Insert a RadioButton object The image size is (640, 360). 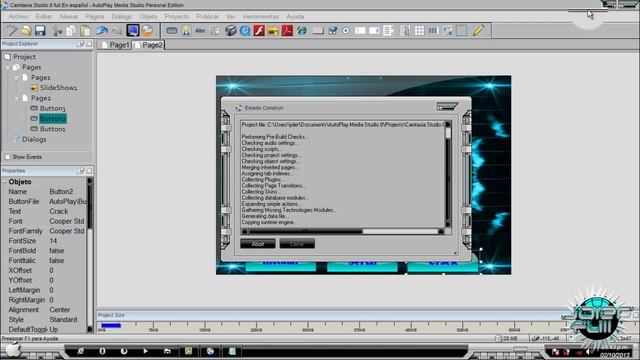coord(346,31)
